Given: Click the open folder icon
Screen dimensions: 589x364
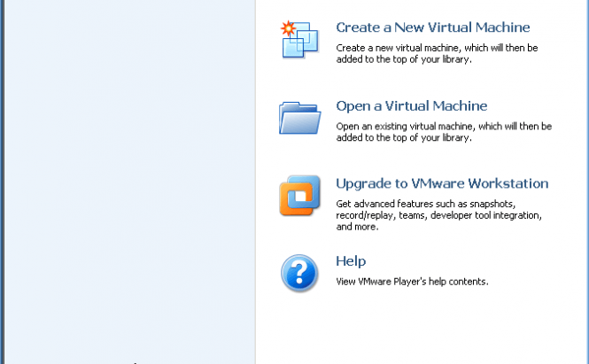Looking at the screenshot, I should tap(299, 118).
